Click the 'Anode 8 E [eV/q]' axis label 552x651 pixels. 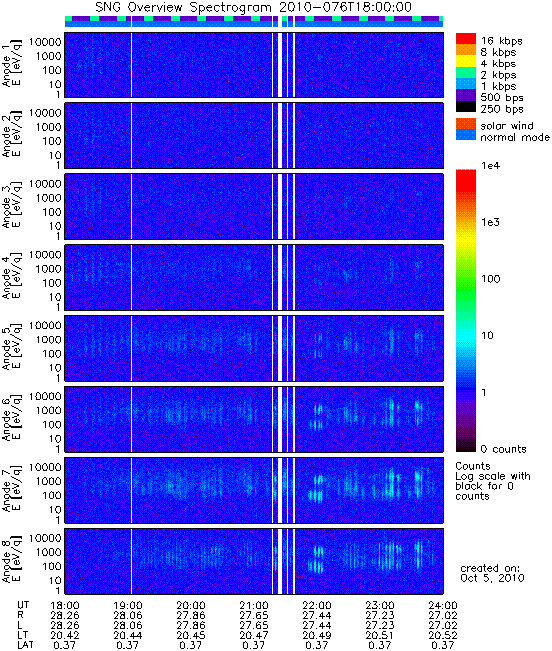[x=11, y=561]
